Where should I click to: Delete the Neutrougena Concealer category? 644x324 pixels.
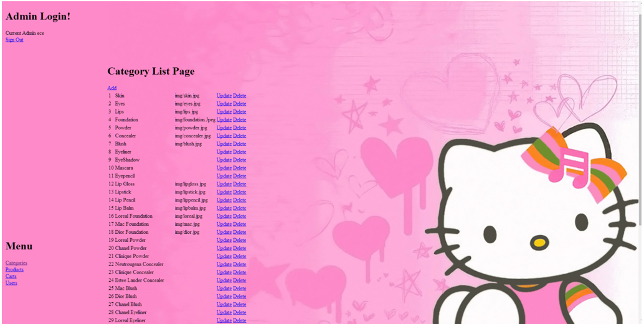point(239,264)
